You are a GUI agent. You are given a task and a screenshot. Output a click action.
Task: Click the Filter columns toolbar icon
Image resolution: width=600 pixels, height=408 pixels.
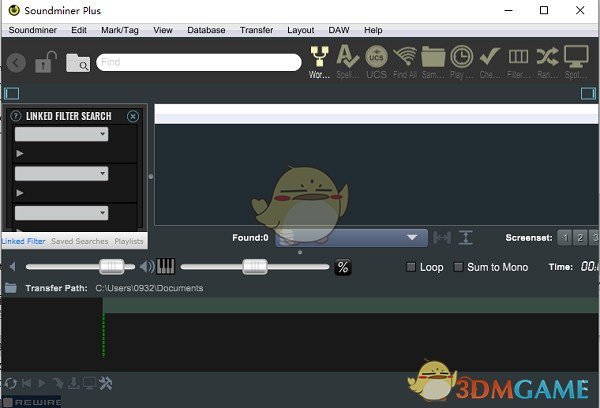518,62
